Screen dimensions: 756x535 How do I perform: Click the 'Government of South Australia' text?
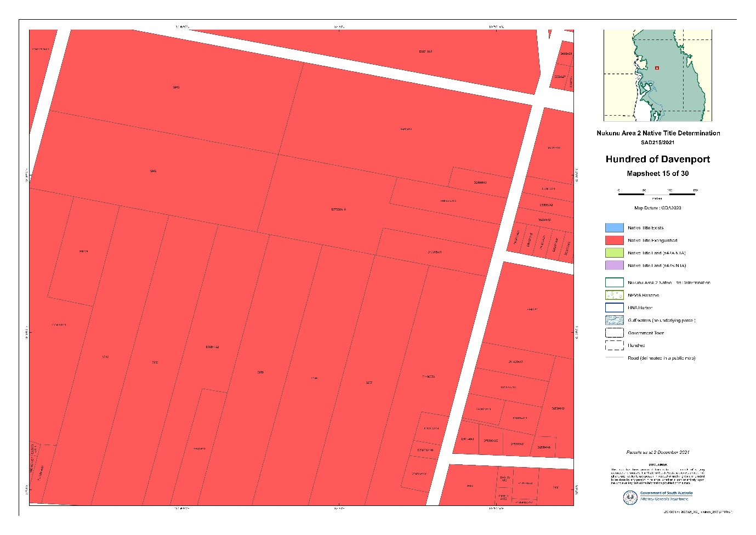coord(666,493)
